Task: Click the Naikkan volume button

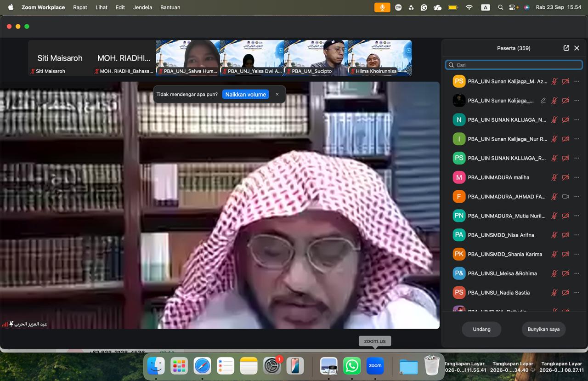Action: pyautogui.click(x=245, y=94)
